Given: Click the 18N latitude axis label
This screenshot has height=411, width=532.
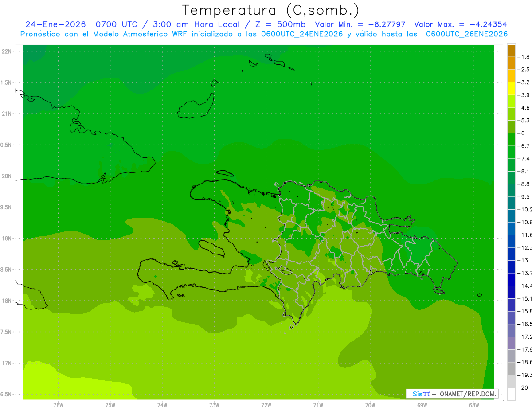Looking at the screenshot, I should coord(7,301).
